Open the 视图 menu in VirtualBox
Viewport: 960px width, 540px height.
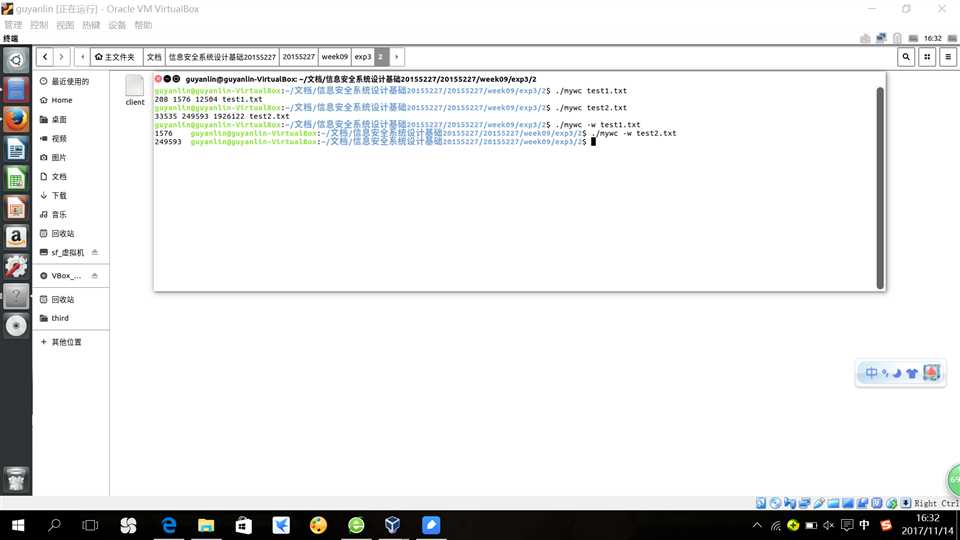(x=65, y=25)
